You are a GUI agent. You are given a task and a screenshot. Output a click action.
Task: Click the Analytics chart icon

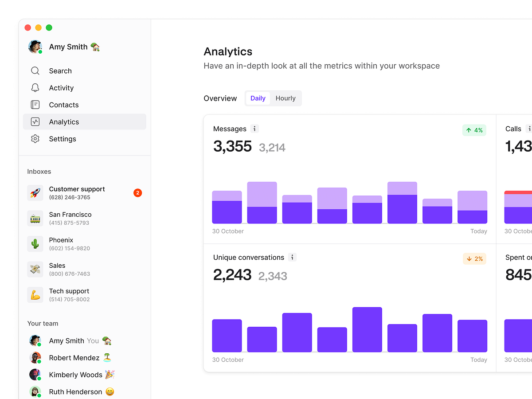[35, 121]
